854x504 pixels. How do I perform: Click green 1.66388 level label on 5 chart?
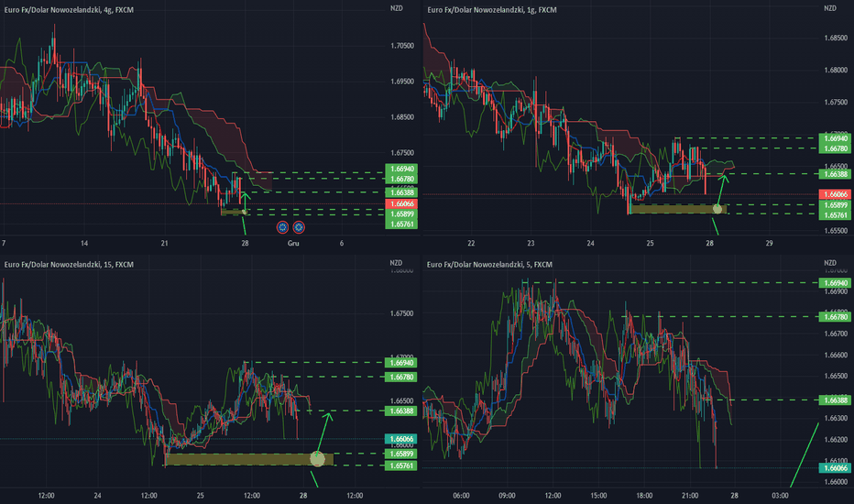(x=835, y=400)
